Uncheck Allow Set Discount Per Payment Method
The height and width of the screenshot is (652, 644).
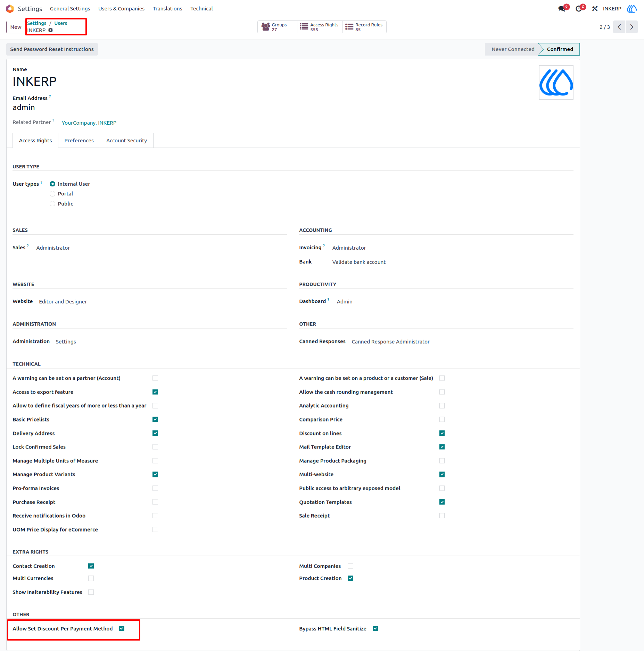(x=122, y=628)
